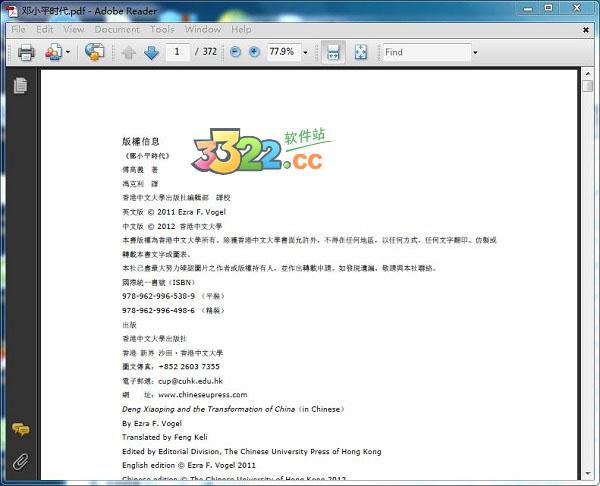Click the heading 版權信息
Viewport: 600px width, 486px height.
[x=140, y=141]
